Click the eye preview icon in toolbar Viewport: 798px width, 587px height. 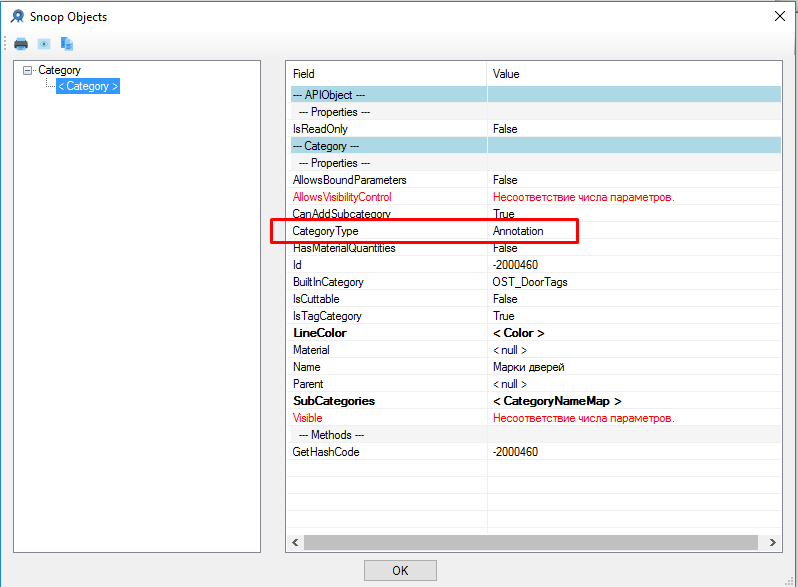pos(44,44)
